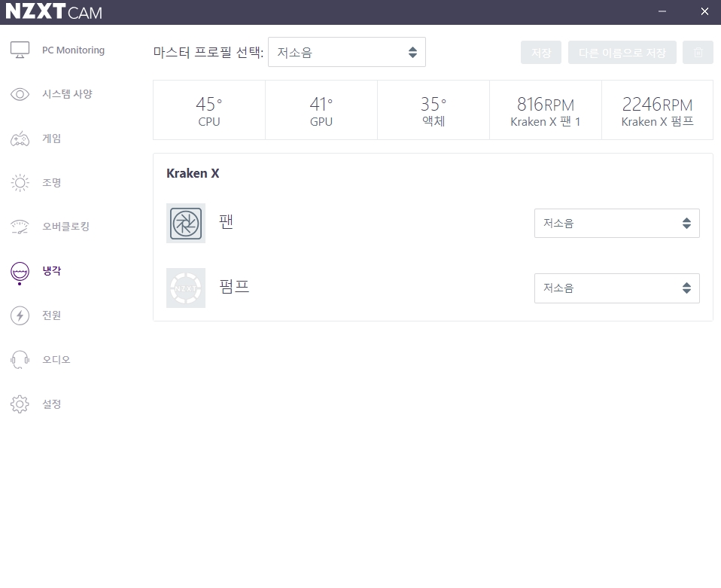Open the 게임 section
The image size is (721, 588).
(51, 139)
